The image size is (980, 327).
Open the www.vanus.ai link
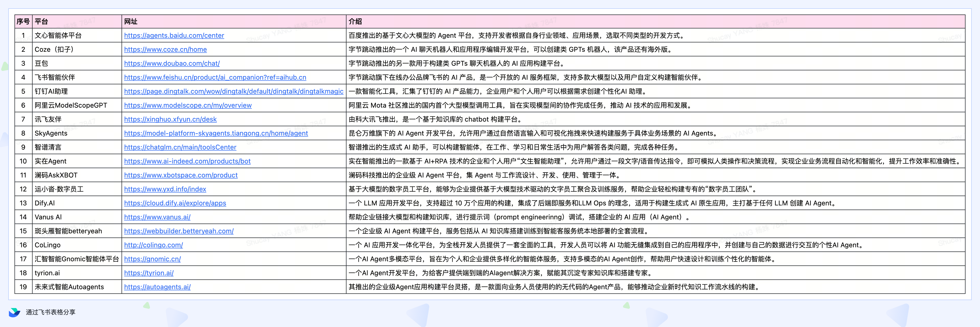[157, 217]
